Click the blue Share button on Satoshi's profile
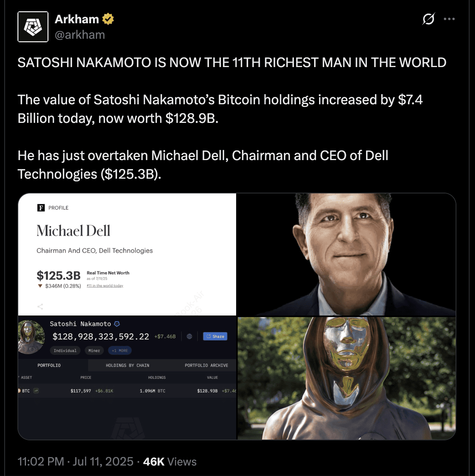Viewport: 475px width, 476px height. [x=215, y=336]
